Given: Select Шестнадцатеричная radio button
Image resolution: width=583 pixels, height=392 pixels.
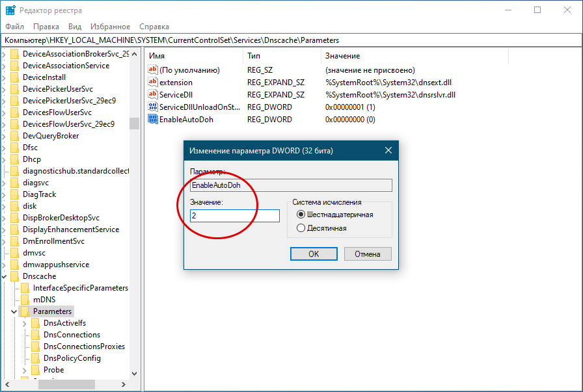Looking at the screenshot, I should (301, 215).
